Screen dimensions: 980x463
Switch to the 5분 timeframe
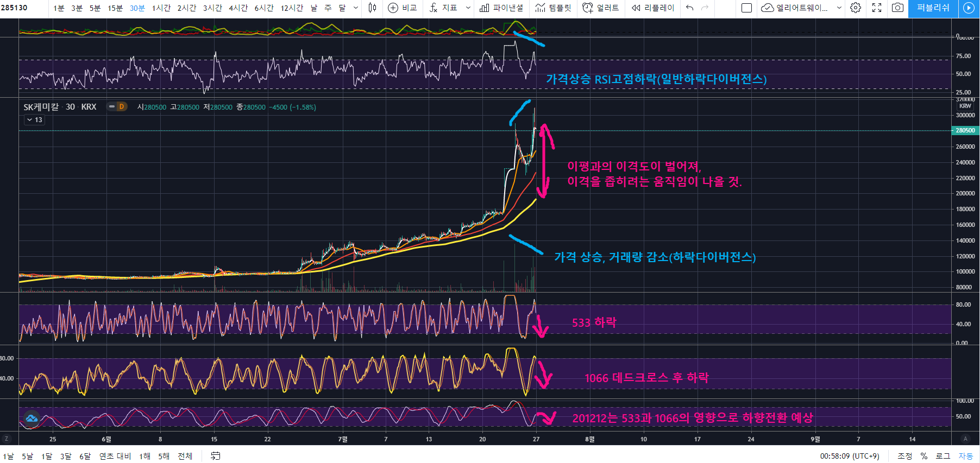tap(95, 8)
